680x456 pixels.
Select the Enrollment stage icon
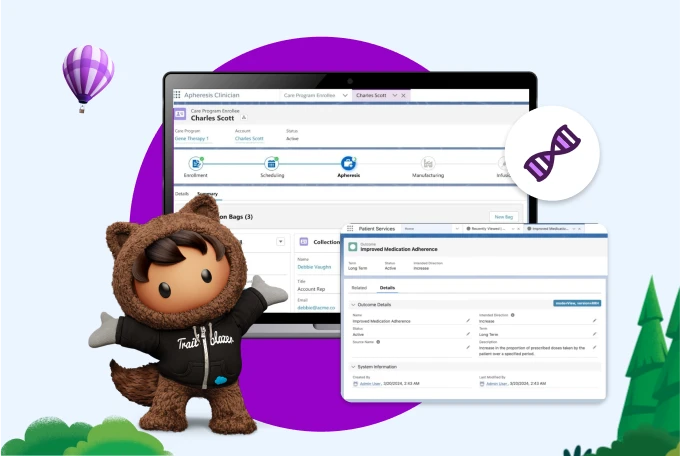(x=196, y=164)
